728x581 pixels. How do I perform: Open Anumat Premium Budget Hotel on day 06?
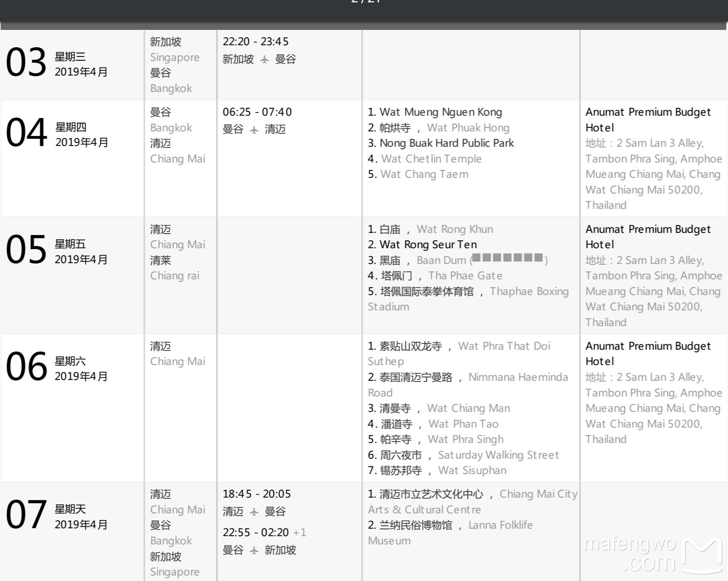click(x=648, y=354)
